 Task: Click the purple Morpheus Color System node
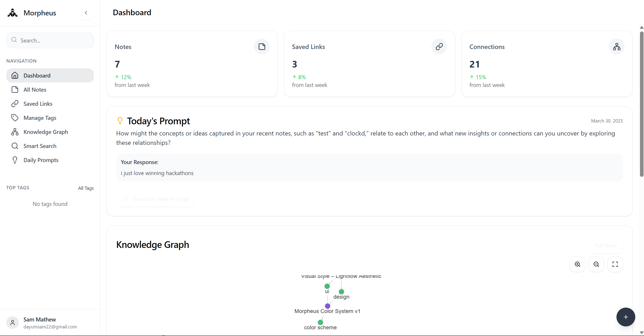[328, 306]
